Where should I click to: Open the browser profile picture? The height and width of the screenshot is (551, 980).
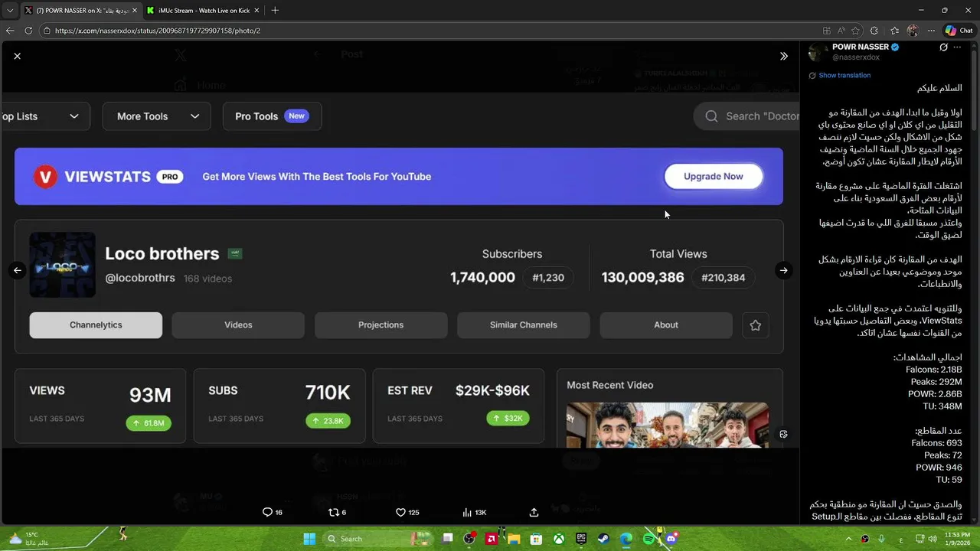tap(913, 31)
